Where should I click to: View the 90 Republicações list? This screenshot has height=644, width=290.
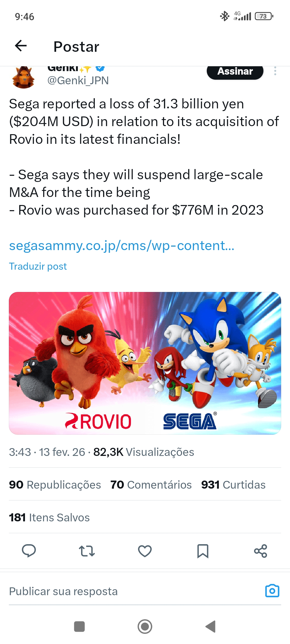55,485
